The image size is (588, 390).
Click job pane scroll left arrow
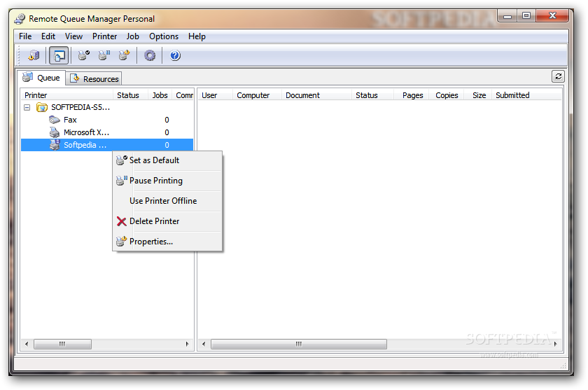click(x=204, y=344)
